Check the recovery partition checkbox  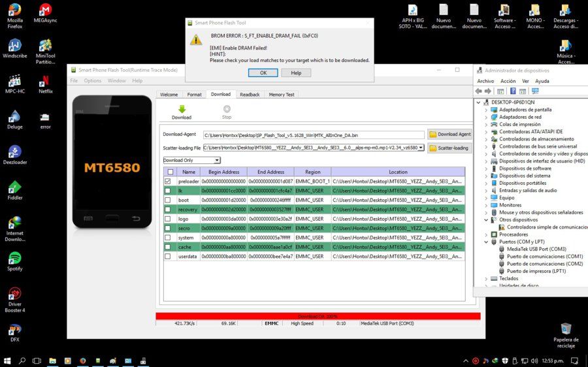point(168,210)
